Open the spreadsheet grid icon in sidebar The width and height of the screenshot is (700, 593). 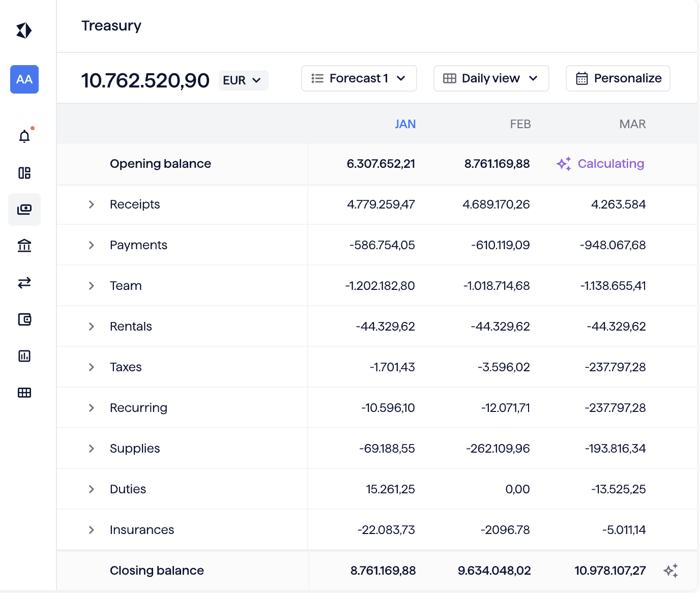tap(24, 392)
